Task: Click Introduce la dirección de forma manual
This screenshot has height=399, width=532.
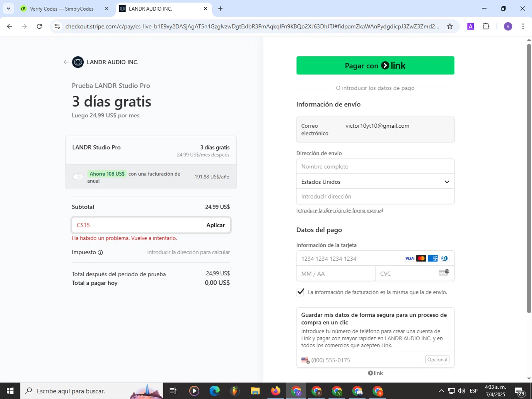Action: 339,211
